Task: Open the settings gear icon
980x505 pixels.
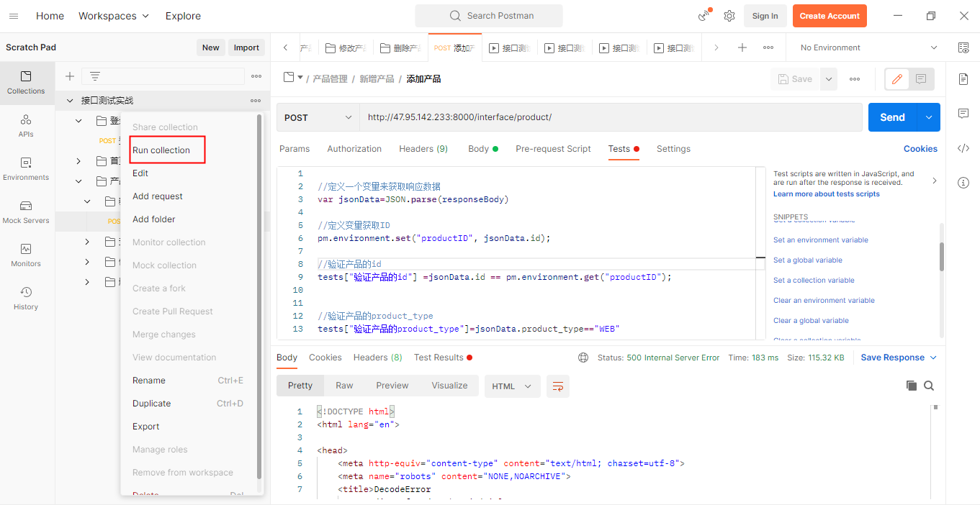Action: (729, 16)
